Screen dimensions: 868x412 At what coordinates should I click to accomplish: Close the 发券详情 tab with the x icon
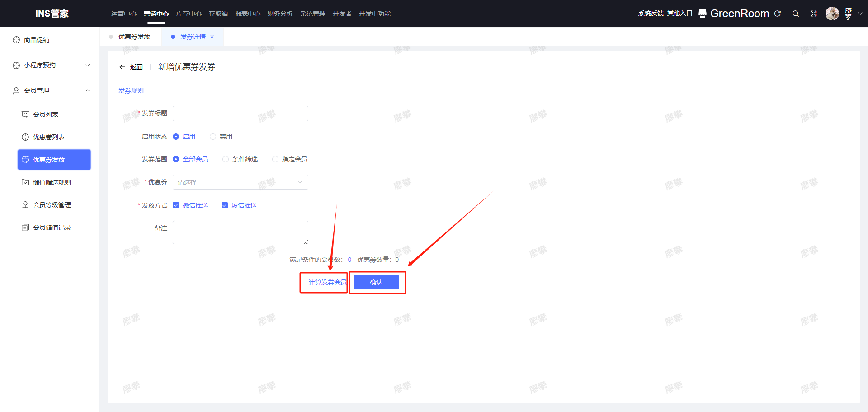212,37
